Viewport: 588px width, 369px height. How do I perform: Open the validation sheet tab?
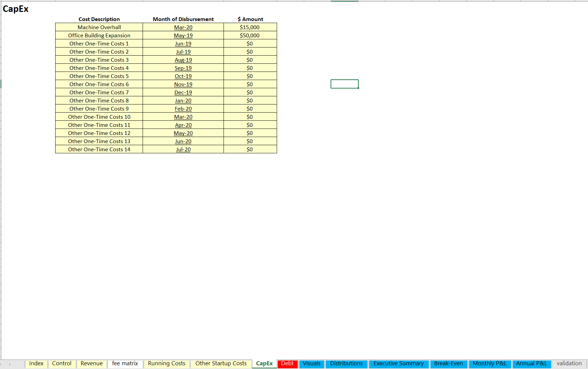[569, 364]
